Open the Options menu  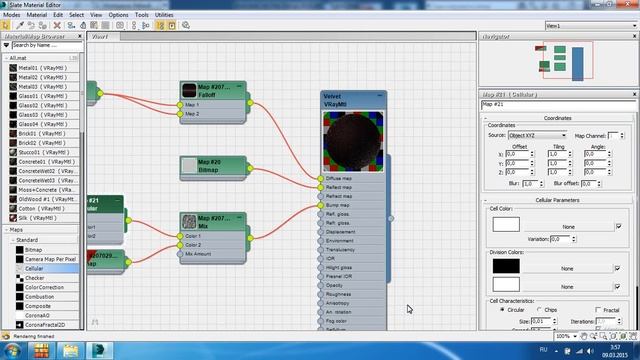pos(118,15)
